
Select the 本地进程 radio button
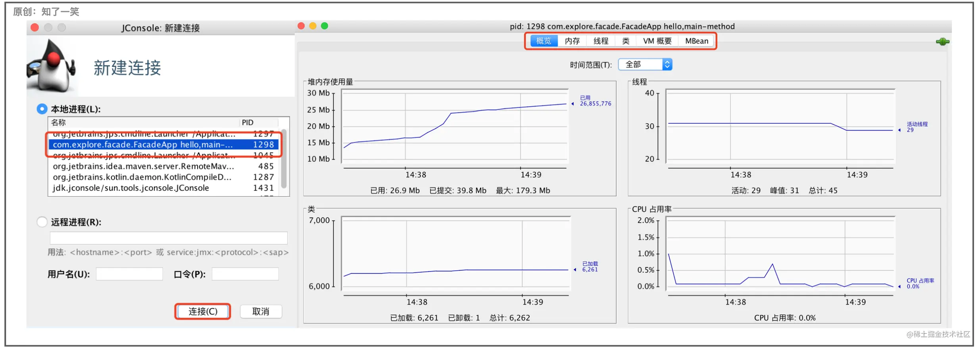42,109
